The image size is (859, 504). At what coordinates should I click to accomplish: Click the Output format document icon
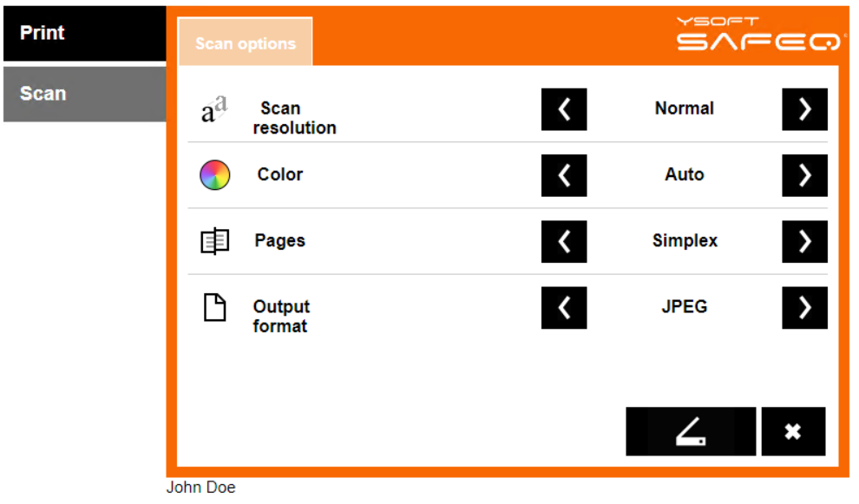[214, 307]
